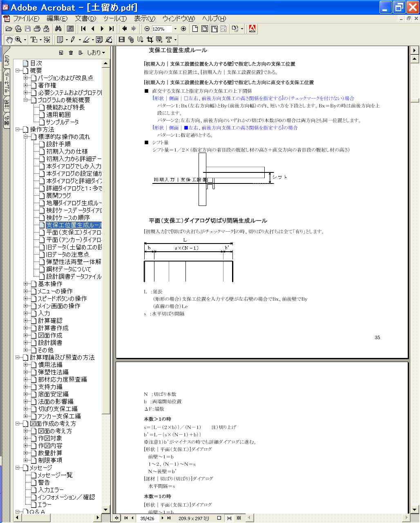Click the zoom percentage field 120%
This screenshot has height=523, width=420.
click(x=162, y=29)
